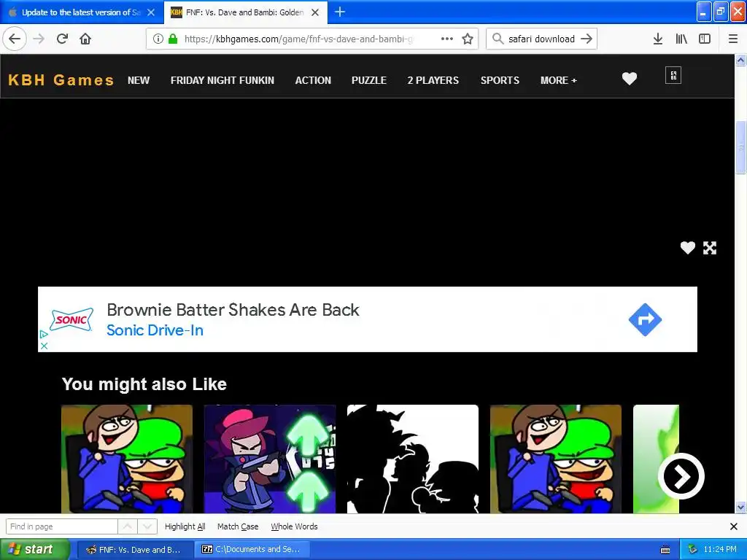View the secure connection padlock details

172,39
